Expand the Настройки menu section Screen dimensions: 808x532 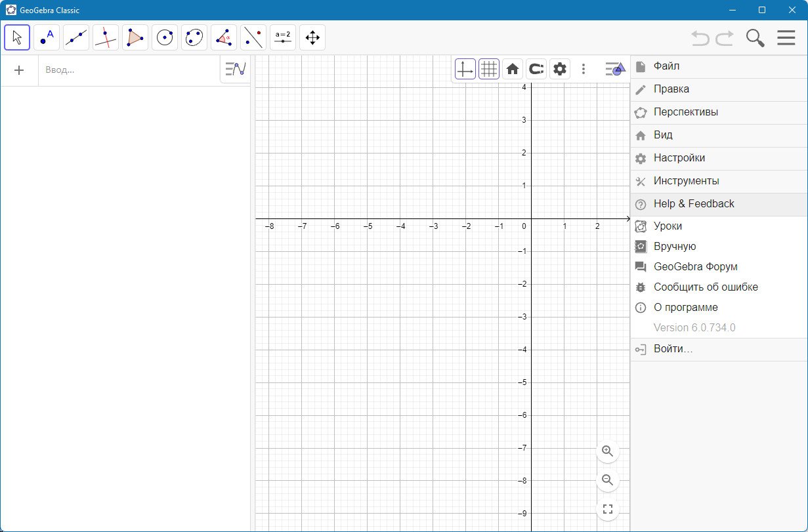click(719, 158)
